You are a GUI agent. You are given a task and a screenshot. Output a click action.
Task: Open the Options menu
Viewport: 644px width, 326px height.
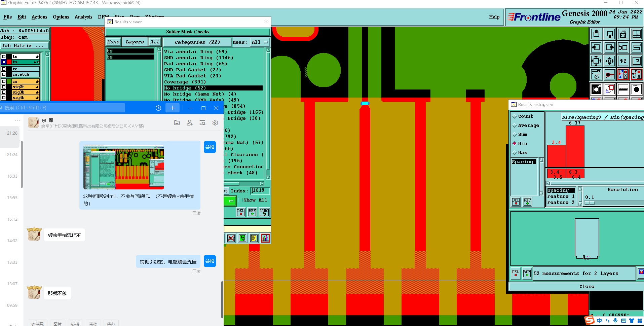pos(61,17)
